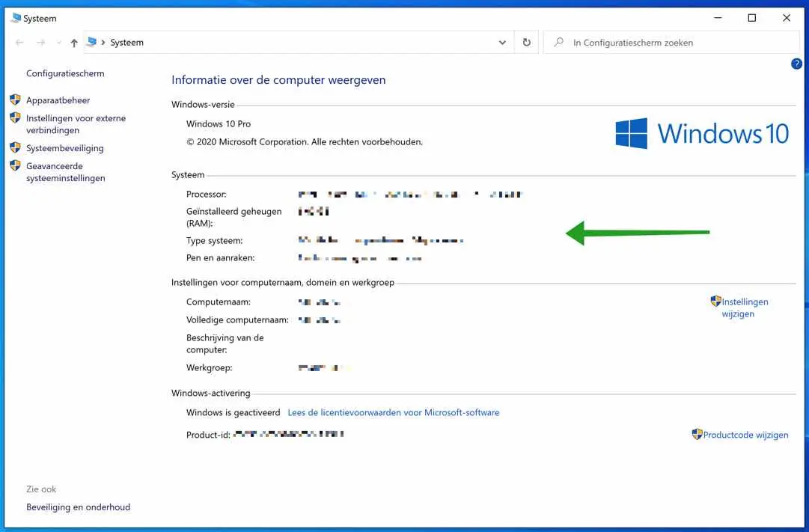Open Beveiliging en onderhoud
The width and height of the screenshot is (809, 532).
pyautogui.click(x=78, y=507)
